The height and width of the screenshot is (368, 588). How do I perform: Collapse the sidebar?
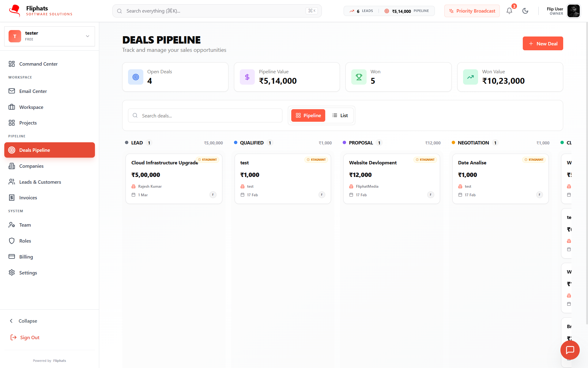(x=28, y=321)
